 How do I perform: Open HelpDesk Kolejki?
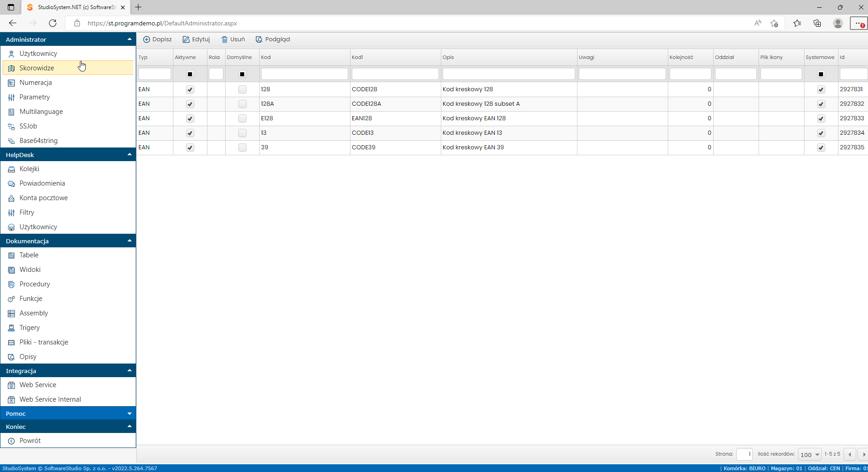click(29, 169)
